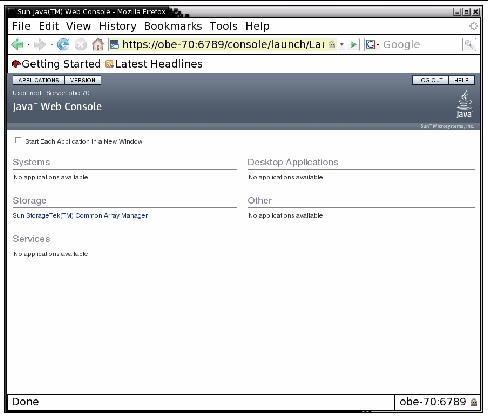Viewport: 488px width, 418px height.
Task: Click the gray forward arrow
Action: pos(40,44)
